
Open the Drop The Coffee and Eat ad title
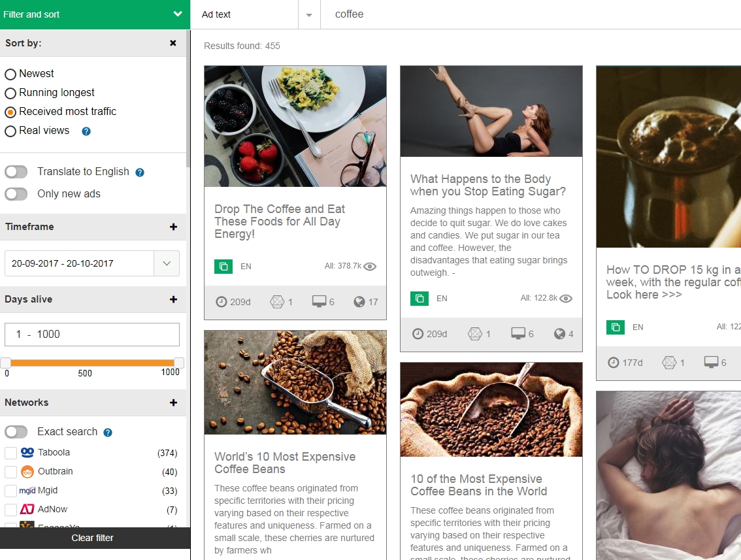tap(280, 222)
